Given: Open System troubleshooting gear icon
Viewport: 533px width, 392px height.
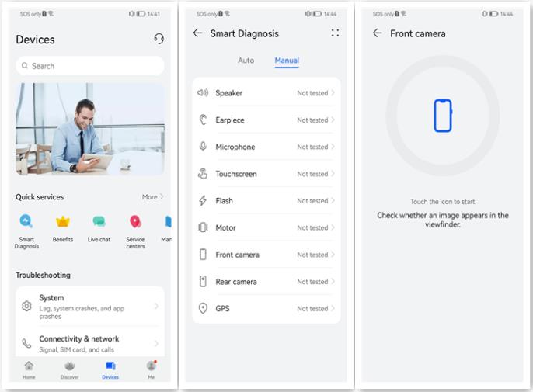Looking at the screenshot, I should pos(26,306).
